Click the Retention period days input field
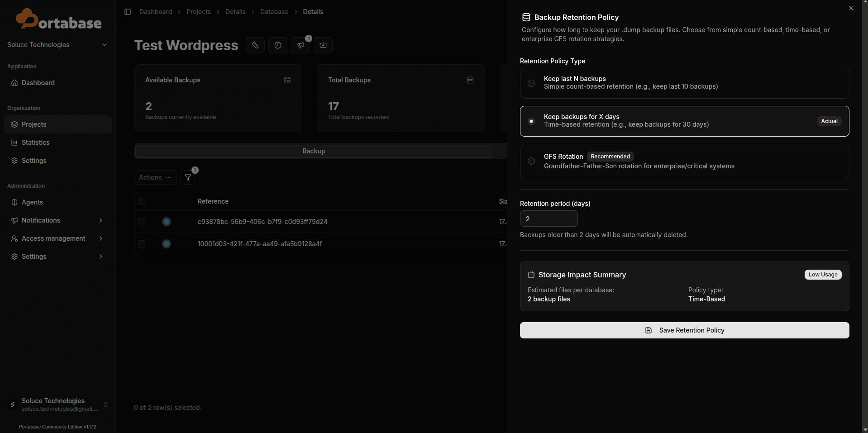Image resolution: width=868 pixels, height=433 pixels. coord(548,219)
